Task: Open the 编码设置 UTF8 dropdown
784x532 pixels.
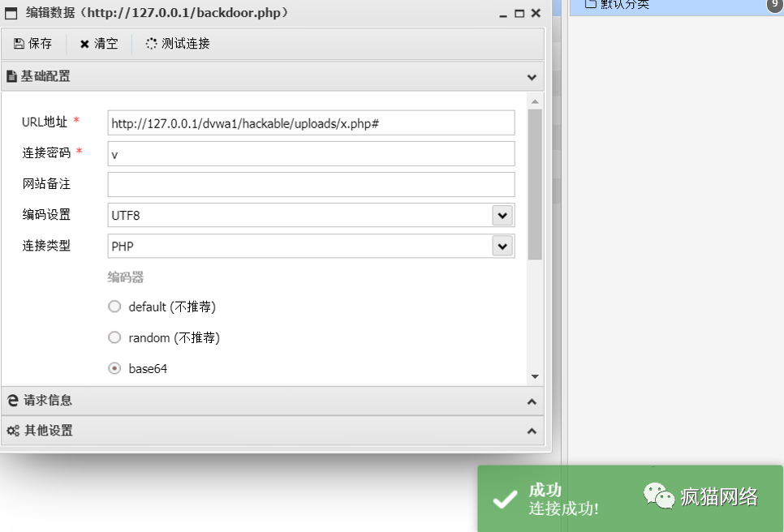Action: coord(502,215)
